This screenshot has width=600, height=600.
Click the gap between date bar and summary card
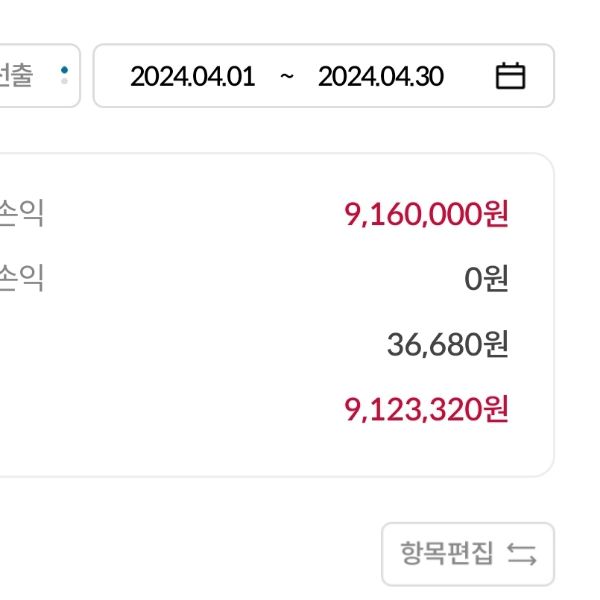(300, 130)
